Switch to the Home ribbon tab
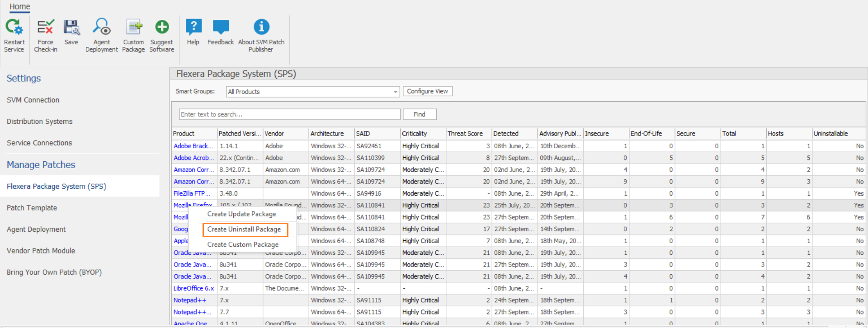 point(20,7)
